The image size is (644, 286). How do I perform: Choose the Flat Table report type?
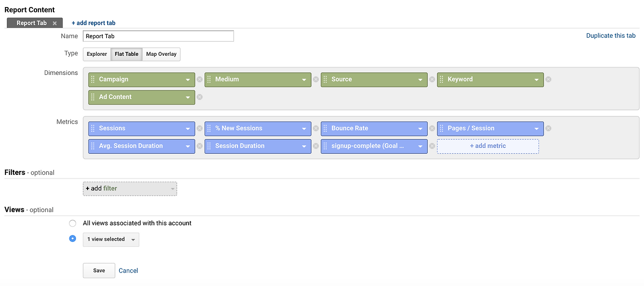pyautogui.click(x=126, y=54)
